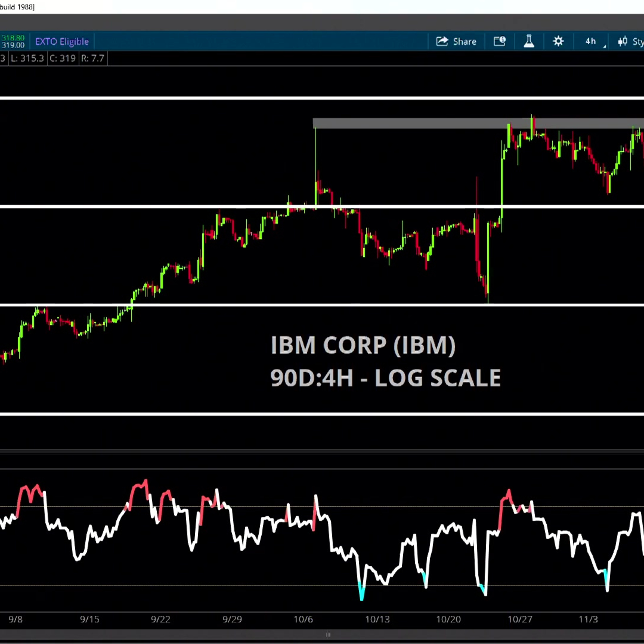This screenshot has height=644, width=644.
Task: Select the ask price 319.00
Action: tap(13, 45)
